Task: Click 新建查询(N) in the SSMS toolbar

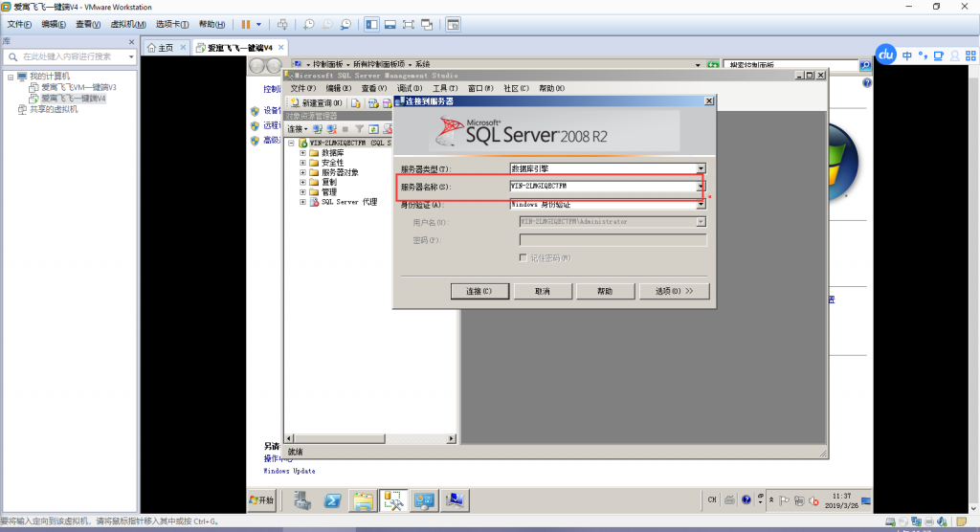Action: (316, 102)
